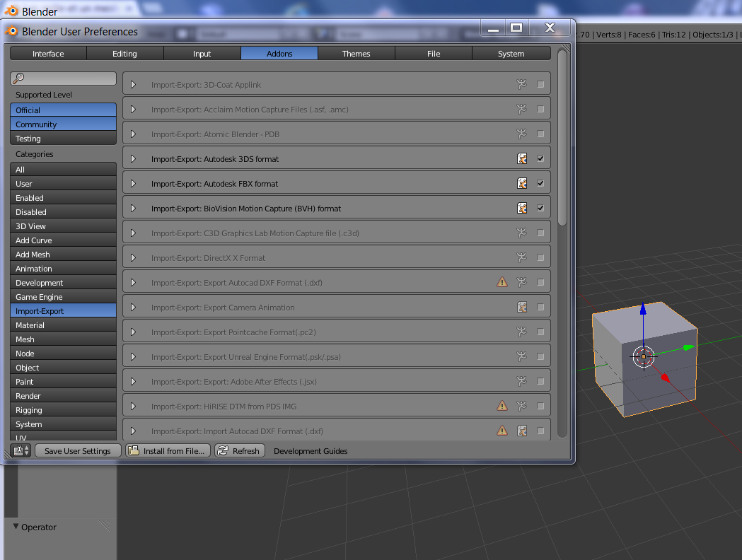Toggle the Official supported level filter
Viewport: 742px width, 560px height.
pyautogui.click(x=64, y=110)
